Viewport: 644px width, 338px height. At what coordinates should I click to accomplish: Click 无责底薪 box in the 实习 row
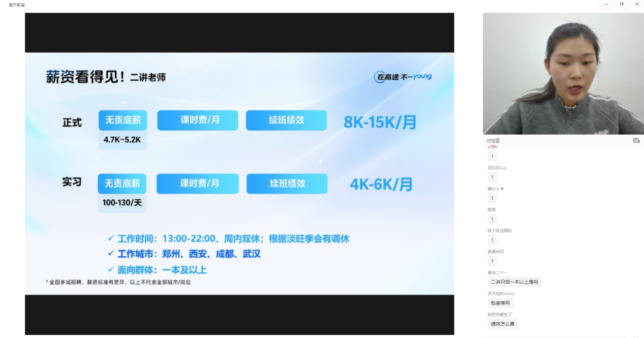click(122, 183)
